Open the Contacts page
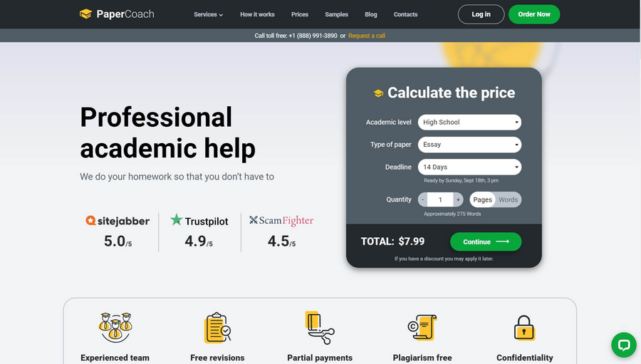The width and height of the screenshot is (641, 364). click(405, 14)
